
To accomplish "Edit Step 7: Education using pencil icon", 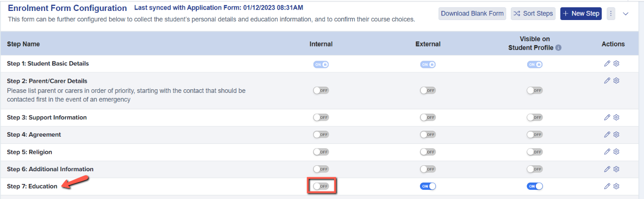I will [x=607, y=186].
